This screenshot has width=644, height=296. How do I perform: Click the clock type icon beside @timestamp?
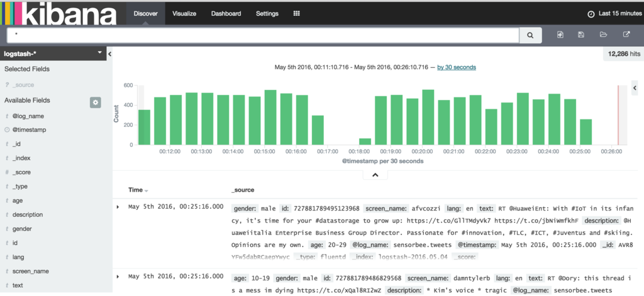pos(7,129)
